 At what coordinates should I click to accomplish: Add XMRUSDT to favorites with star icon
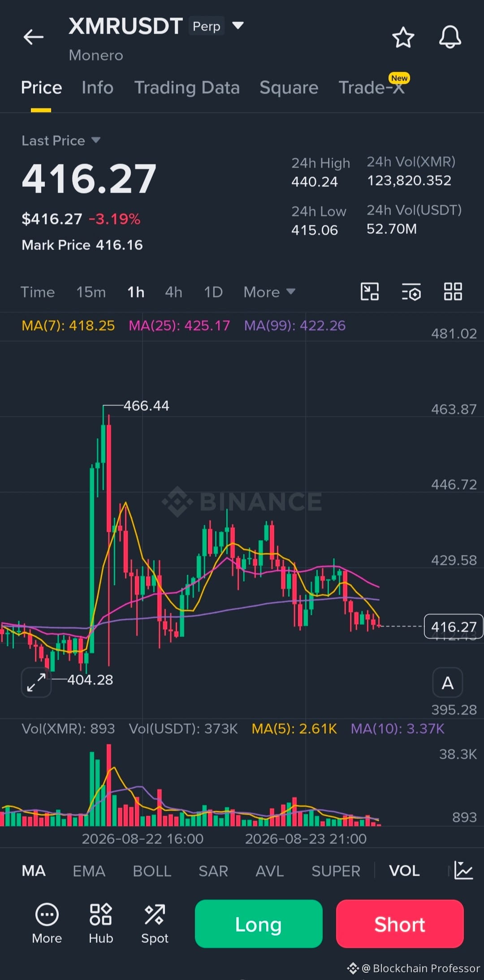point(403,37)
